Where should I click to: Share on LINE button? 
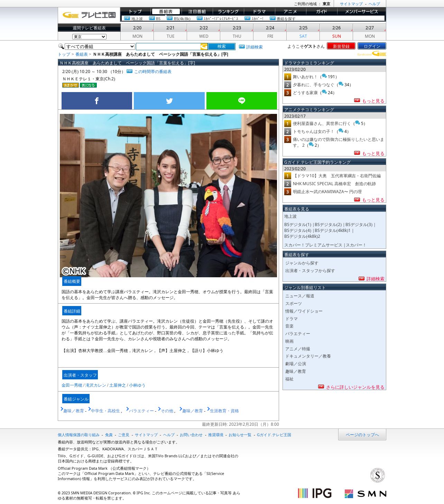tap(242, 101)
